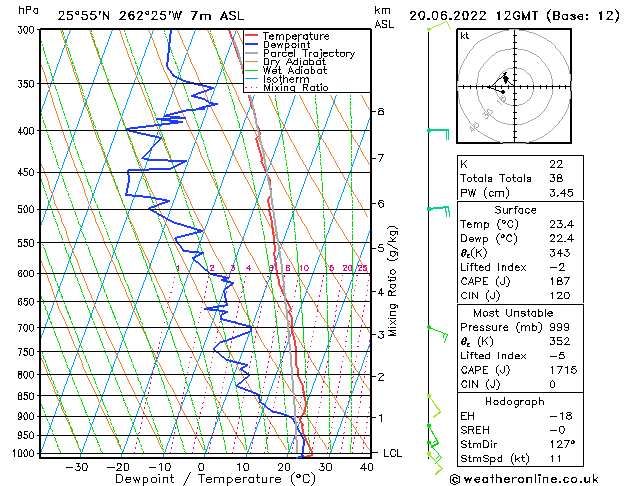Click the '700' pressure level label

pyautogui.click(x=28, y=328)
